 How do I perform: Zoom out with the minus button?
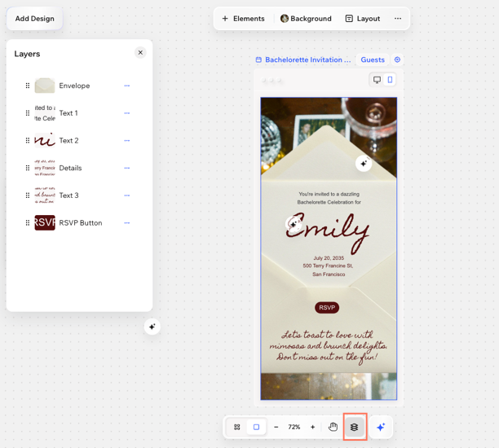(276, 427)
